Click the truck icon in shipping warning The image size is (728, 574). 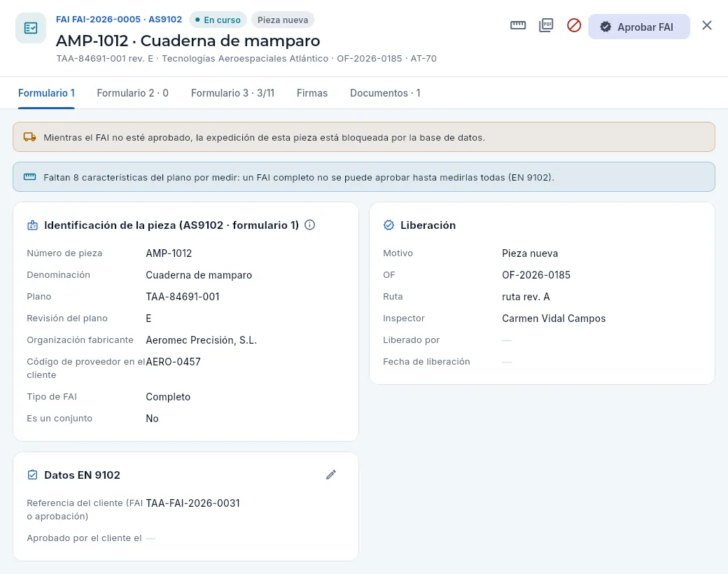click(29, 137)
